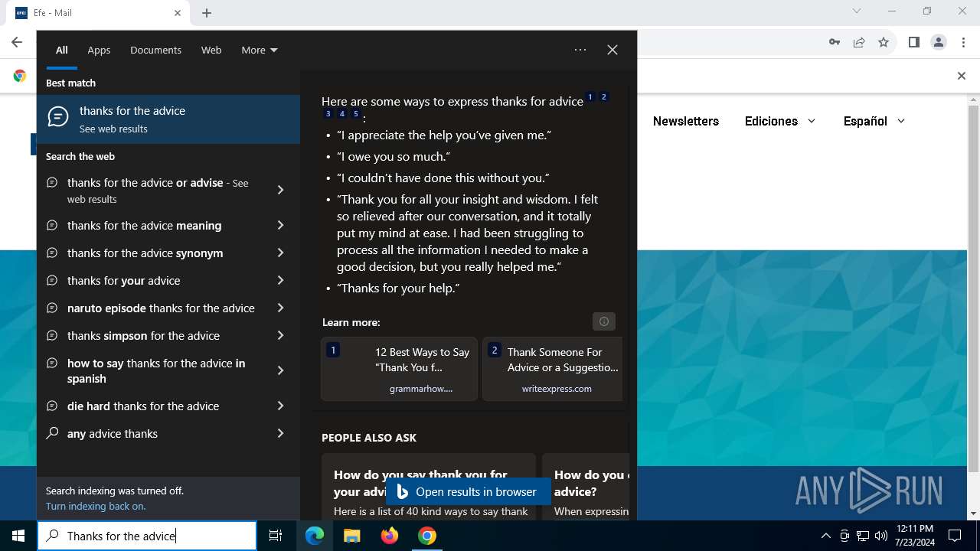
Task: Open the Windows Start menu
Action: (18, 536)
